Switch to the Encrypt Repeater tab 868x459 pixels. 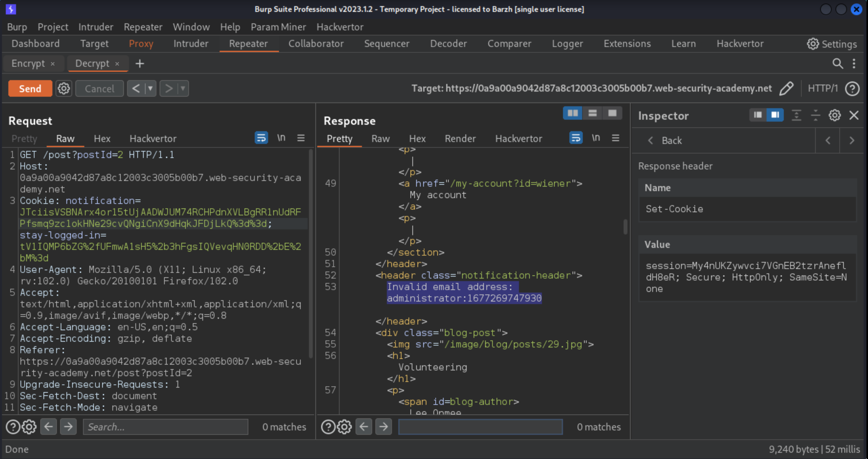tap(28, 63)
